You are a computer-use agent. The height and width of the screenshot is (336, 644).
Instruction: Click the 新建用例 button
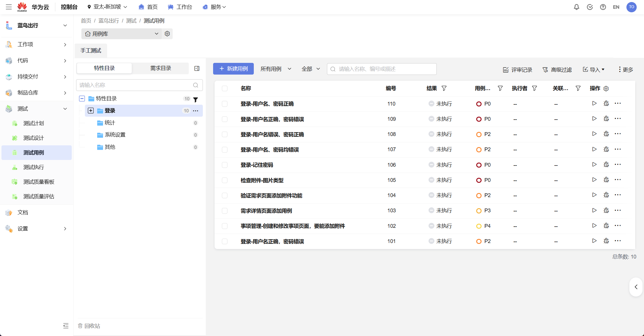pos(233,69)
